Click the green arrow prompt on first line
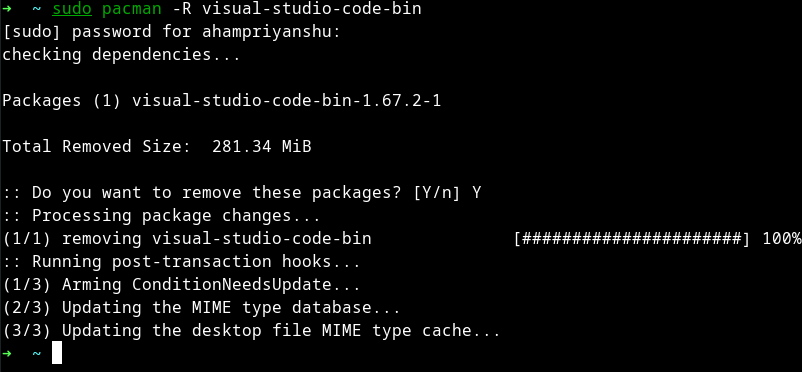Screen dimensions: 802x372 6,9
